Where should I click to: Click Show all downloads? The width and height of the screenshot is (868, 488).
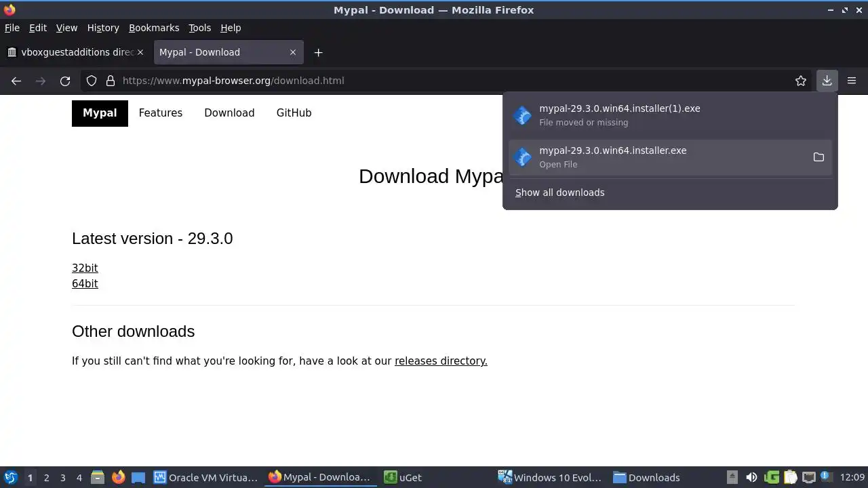[x=559, y=192]
